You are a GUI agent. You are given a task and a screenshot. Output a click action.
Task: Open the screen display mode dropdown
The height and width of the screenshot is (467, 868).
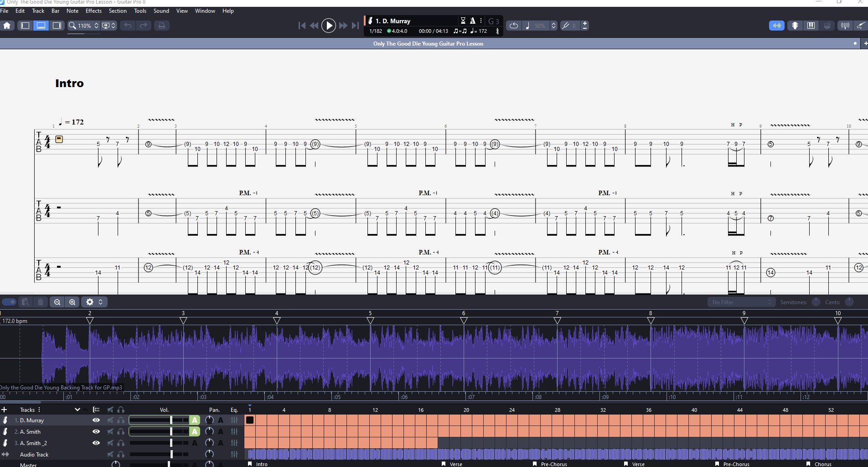108,26
